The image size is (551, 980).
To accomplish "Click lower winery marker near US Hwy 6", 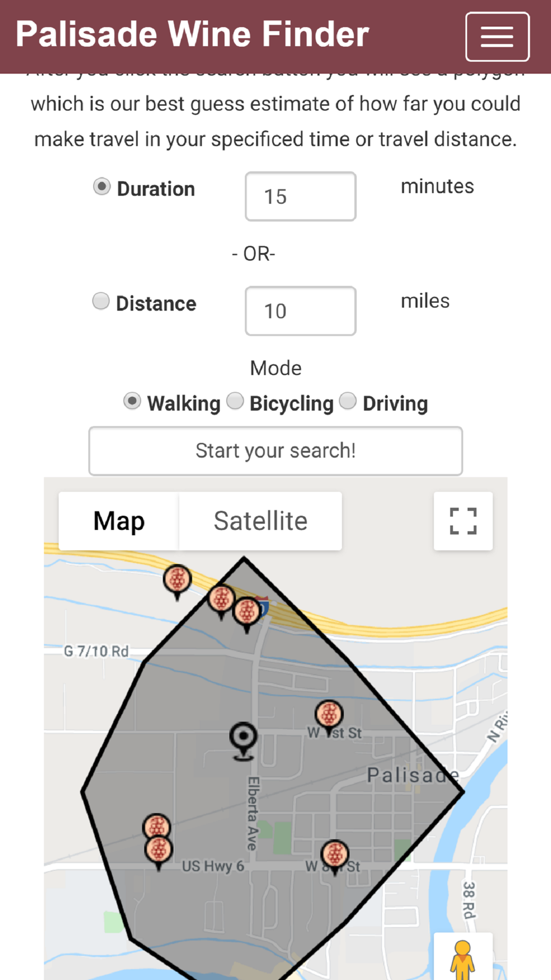I will (159, 853).
